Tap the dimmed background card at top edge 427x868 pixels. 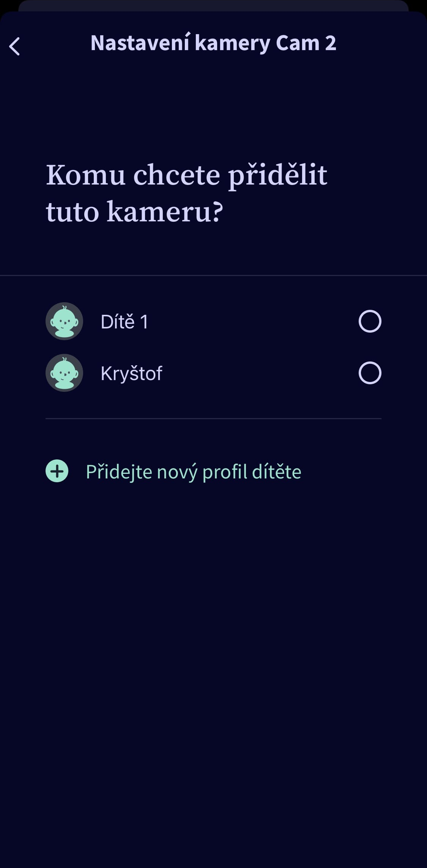213,5
